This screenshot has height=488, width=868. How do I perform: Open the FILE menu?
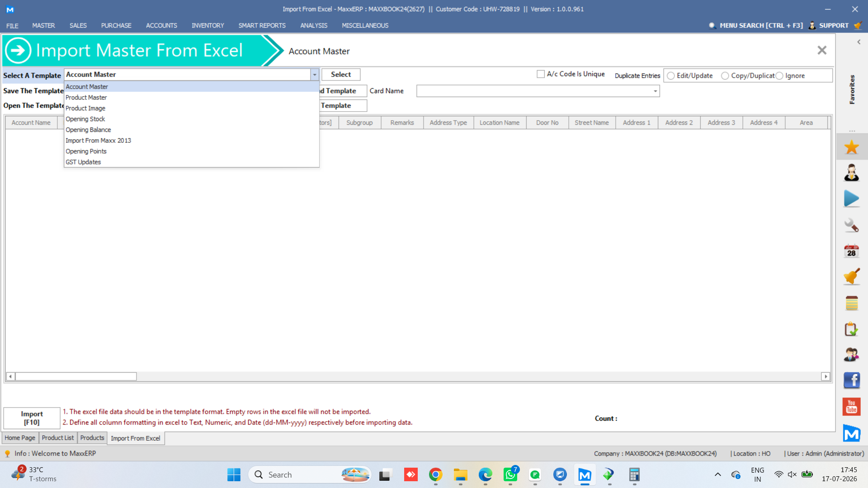12,25
